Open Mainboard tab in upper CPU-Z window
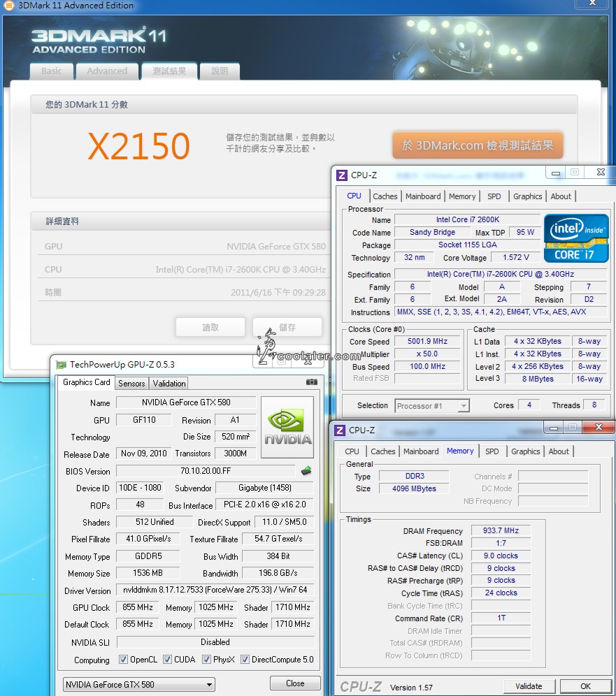 [423, 196]
